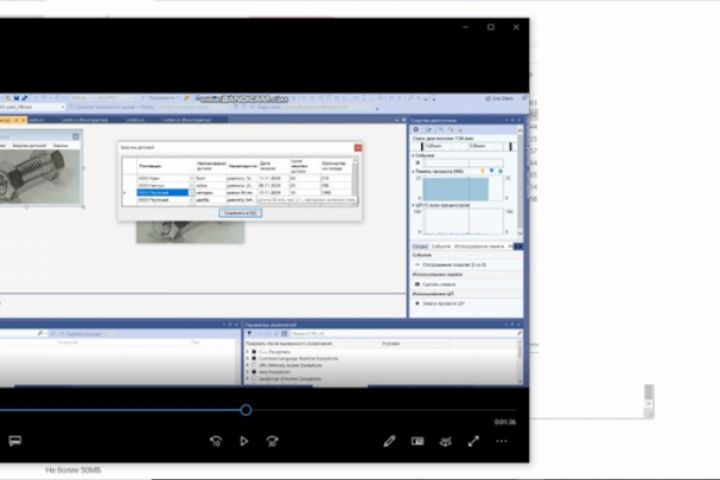
Task: Click the scrollbar in the background page
Action: (x=648, y=401)
